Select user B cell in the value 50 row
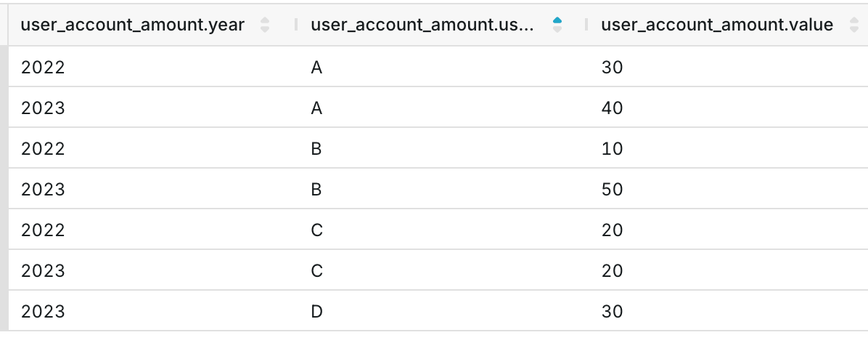 (316, 190)
